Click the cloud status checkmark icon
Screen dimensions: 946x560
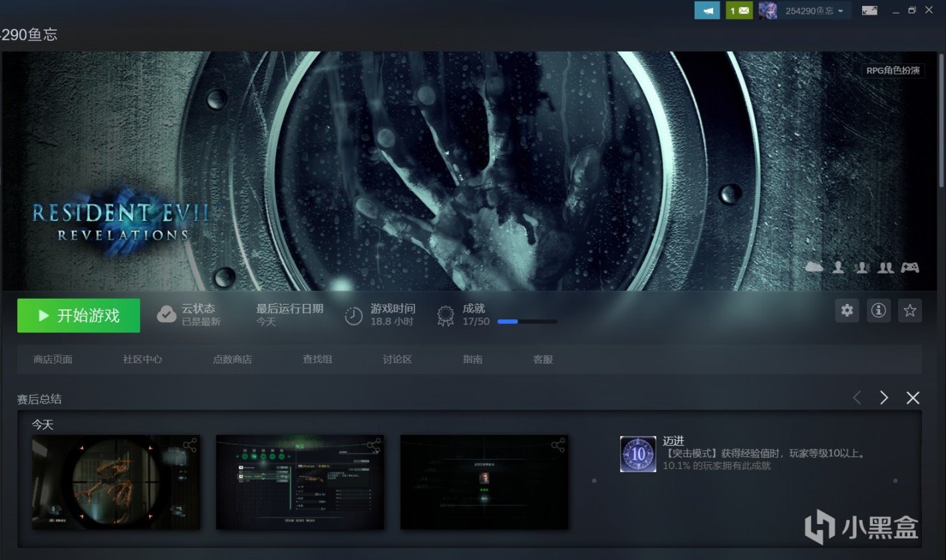(x=166, y=315)
